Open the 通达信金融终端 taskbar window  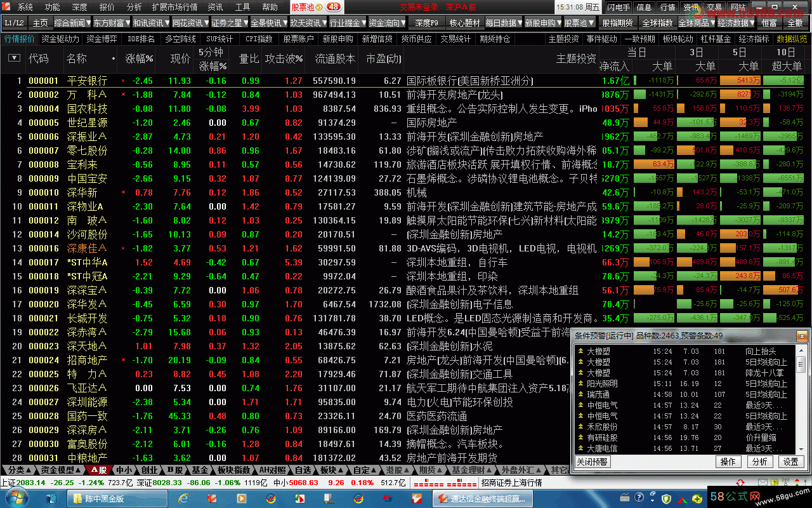pos(482,499)
